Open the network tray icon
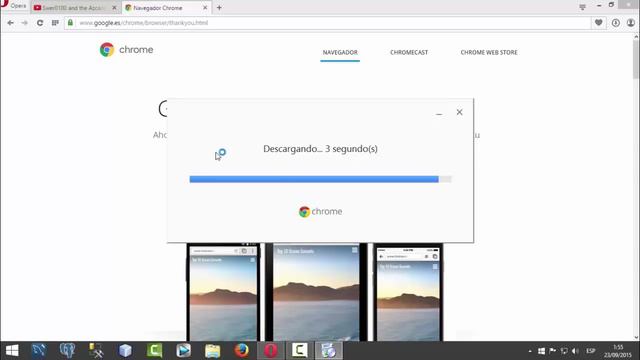Viewport: 640px width, 360px height. click(564, 351)
